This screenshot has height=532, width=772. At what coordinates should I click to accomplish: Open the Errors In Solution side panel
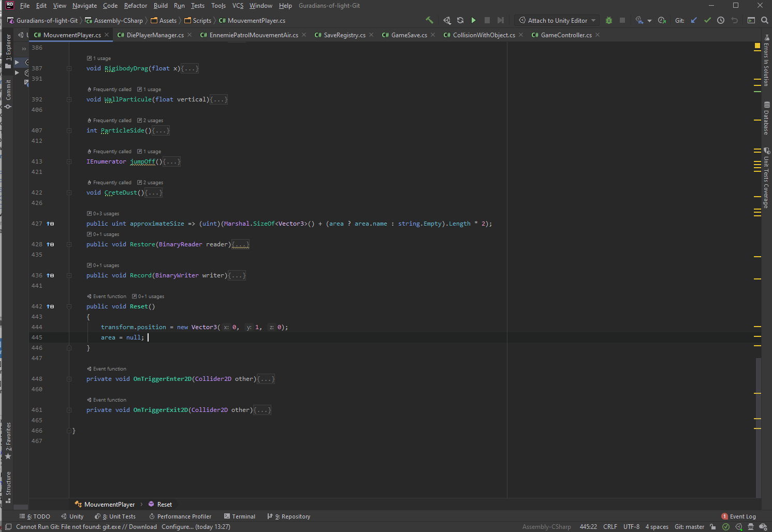pyautogui.click(x=766, y=61)
